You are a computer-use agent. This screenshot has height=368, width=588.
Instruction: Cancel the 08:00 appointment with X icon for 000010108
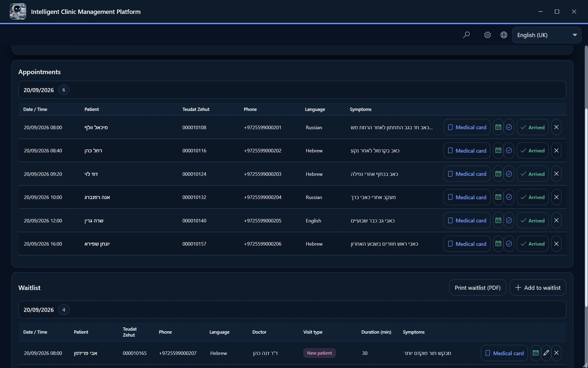tap(556, 127)
